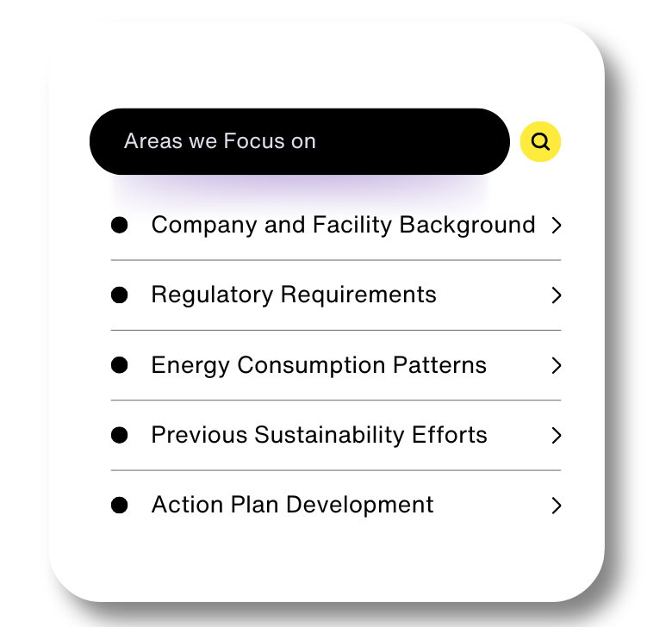The width and height of the screenshot is (672, 627).
Task: Choose the Previous Sustainability Efforts label
Action: pos(319,435)
